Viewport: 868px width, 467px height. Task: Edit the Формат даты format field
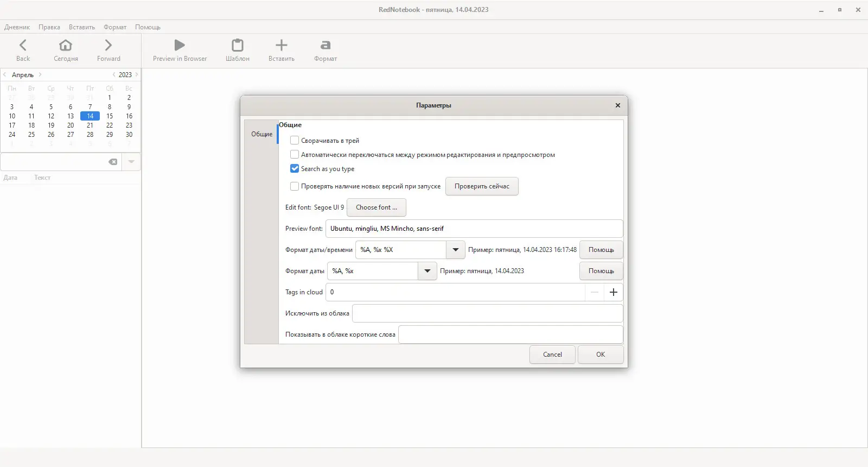[373, 271]
